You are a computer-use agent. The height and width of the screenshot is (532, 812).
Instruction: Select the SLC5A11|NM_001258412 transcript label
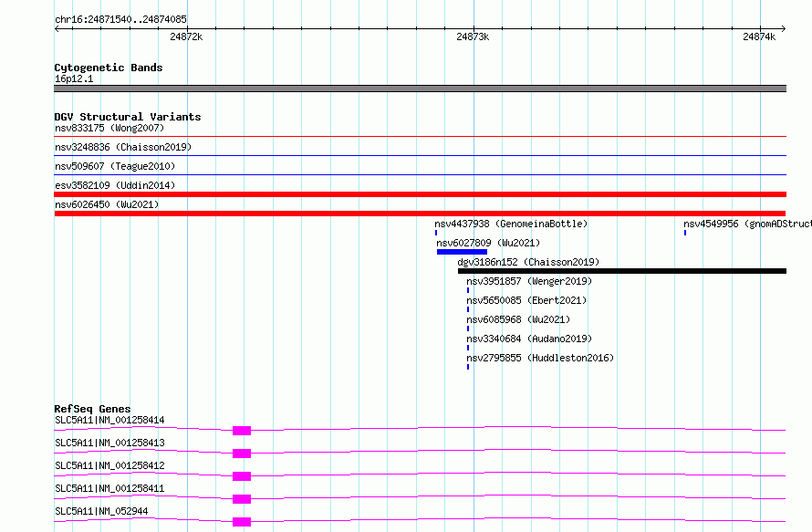coord(109,465)
